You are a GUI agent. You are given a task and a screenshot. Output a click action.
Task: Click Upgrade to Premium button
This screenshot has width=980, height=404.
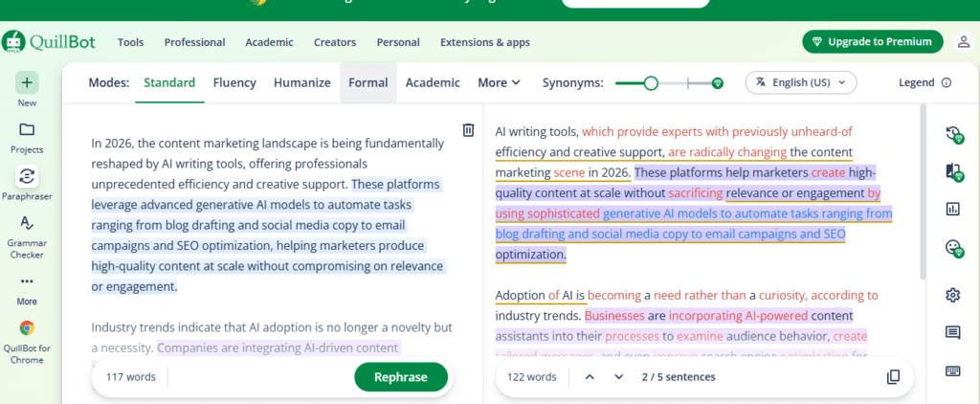(873, 42)
